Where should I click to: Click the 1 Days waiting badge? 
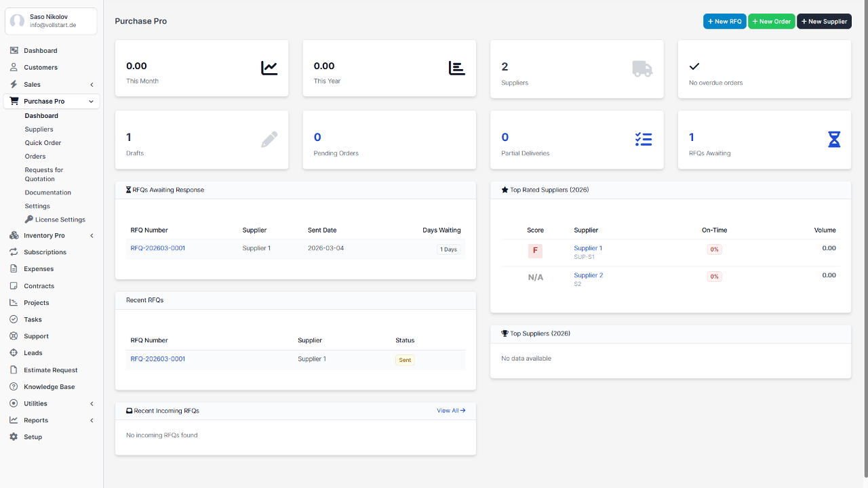pos(448,249)
